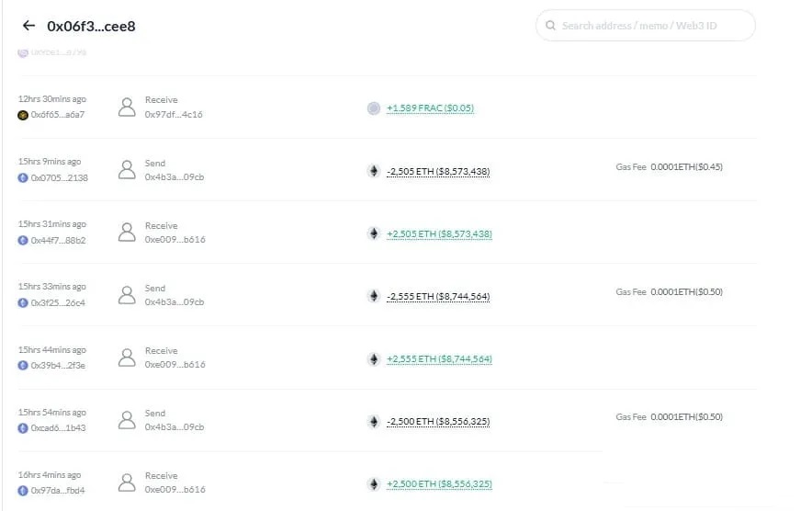
Task: Open address 0x4b3a...09cb in the 15hrs 33mins row
Action: point(174,301)
